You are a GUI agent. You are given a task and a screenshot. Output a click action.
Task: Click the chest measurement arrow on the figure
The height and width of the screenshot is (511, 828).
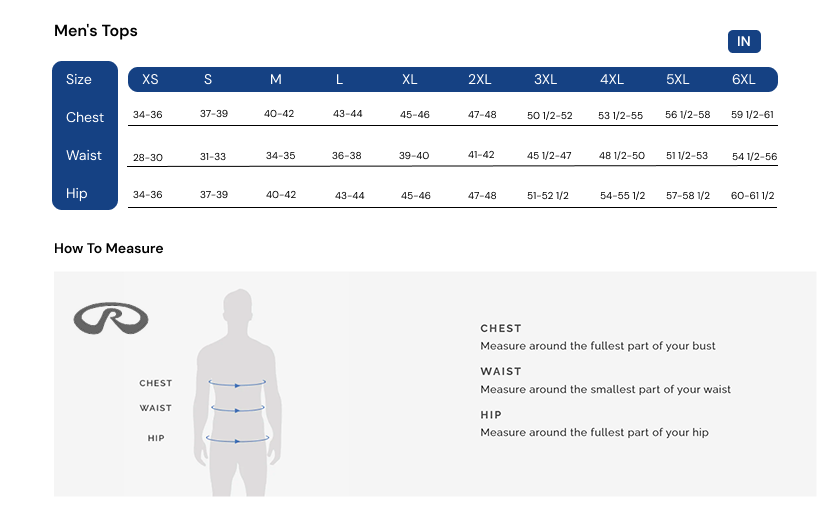[x=237, y=382]
